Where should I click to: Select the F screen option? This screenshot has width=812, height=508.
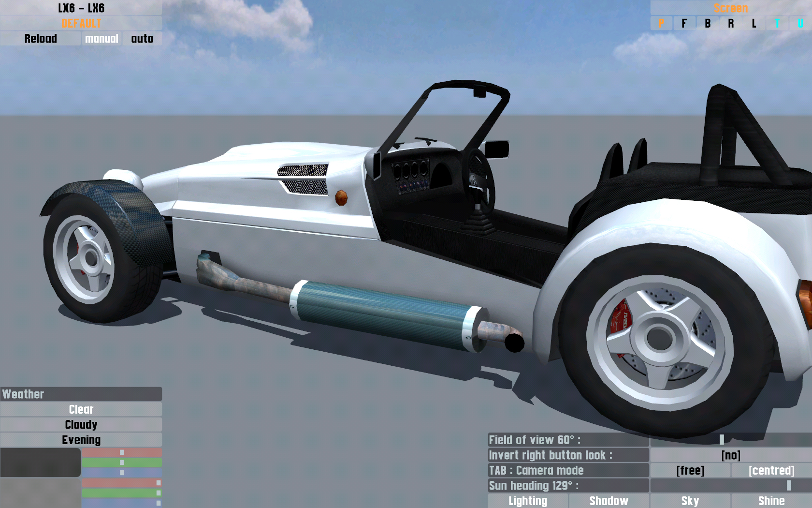tap(684, 23)
